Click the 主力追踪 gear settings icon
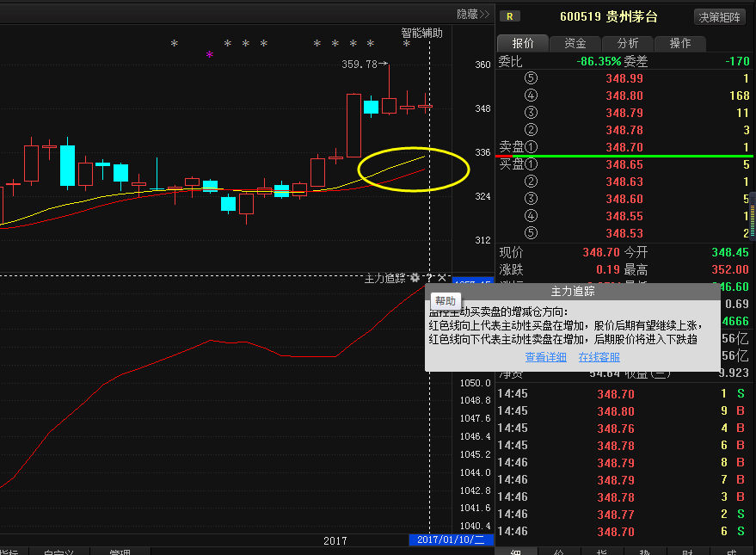The width and height of the screenshot is (756, 555). pos(415,278)
